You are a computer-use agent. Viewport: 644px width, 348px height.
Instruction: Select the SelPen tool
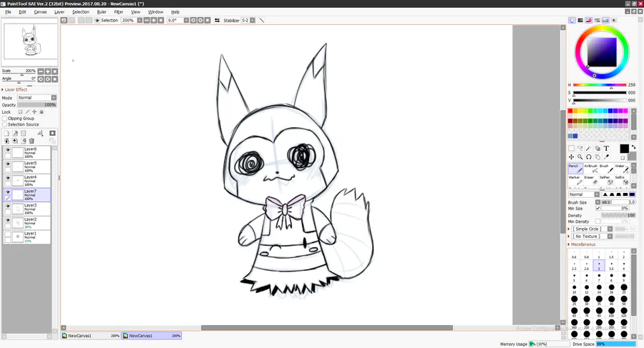tap(606, 180)
